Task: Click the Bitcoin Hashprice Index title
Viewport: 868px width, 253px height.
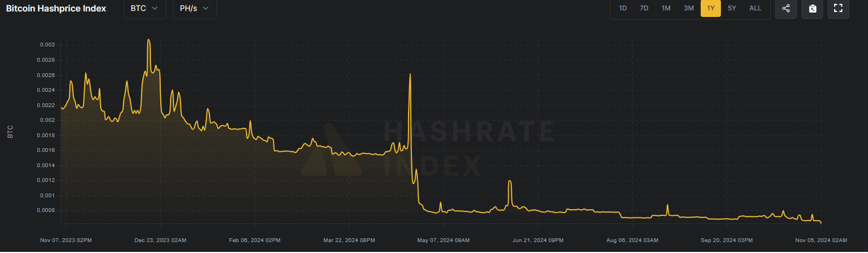Action: [x=56, y=9]
